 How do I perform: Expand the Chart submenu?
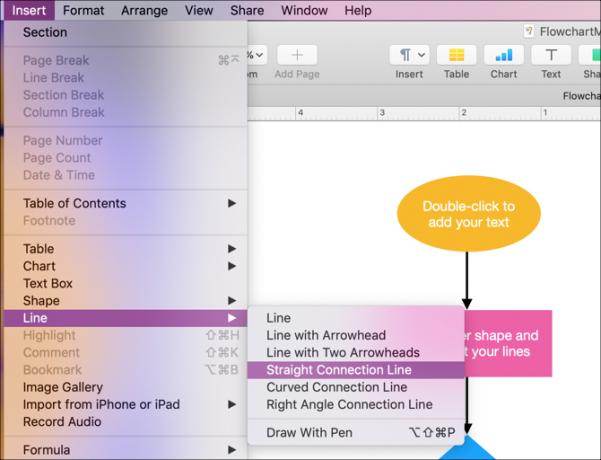(x=126, y=266)
